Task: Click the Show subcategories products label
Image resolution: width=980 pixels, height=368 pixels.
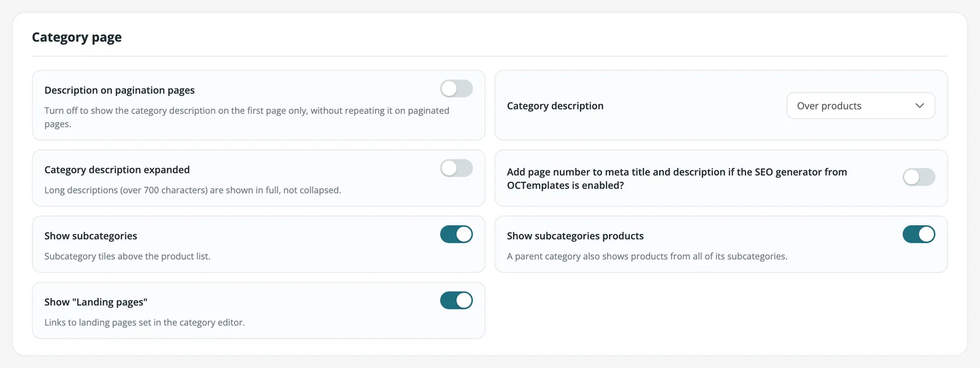Action: coord(575,236)
